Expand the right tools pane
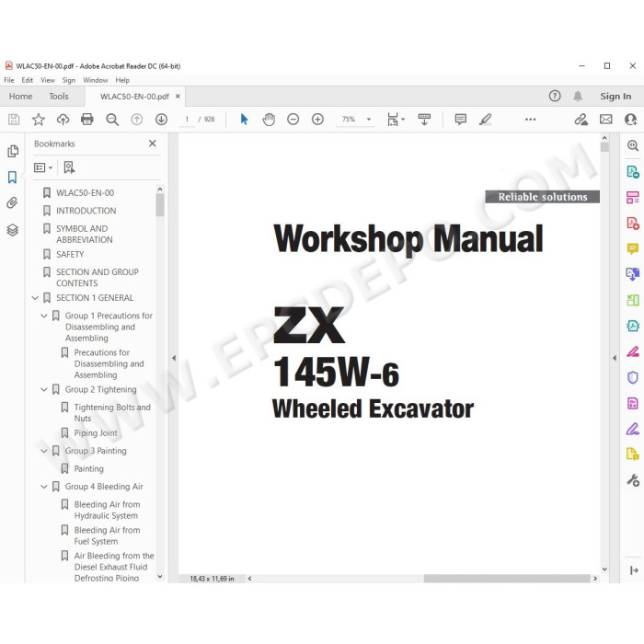The height and width of the screenshot is (644, 644). coord(634,570)
